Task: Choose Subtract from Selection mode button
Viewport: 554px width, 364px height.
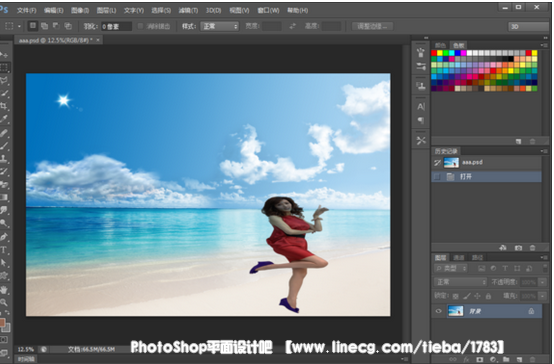Action: (x=56, y=26)
